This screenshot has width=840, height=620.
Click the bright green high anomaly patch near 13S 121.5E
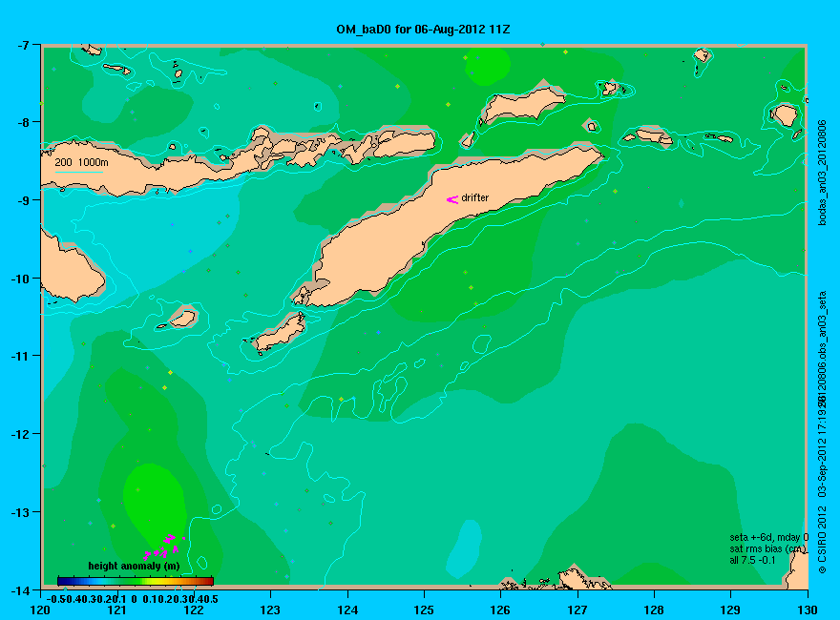(155, 504)
